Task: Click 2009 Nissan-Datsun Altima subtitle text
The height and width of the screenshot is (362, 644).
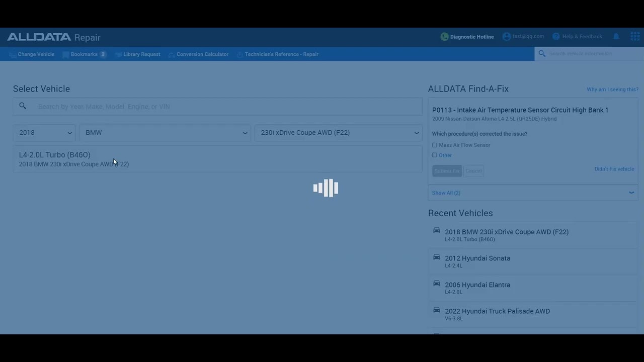Action: point(494,119)
